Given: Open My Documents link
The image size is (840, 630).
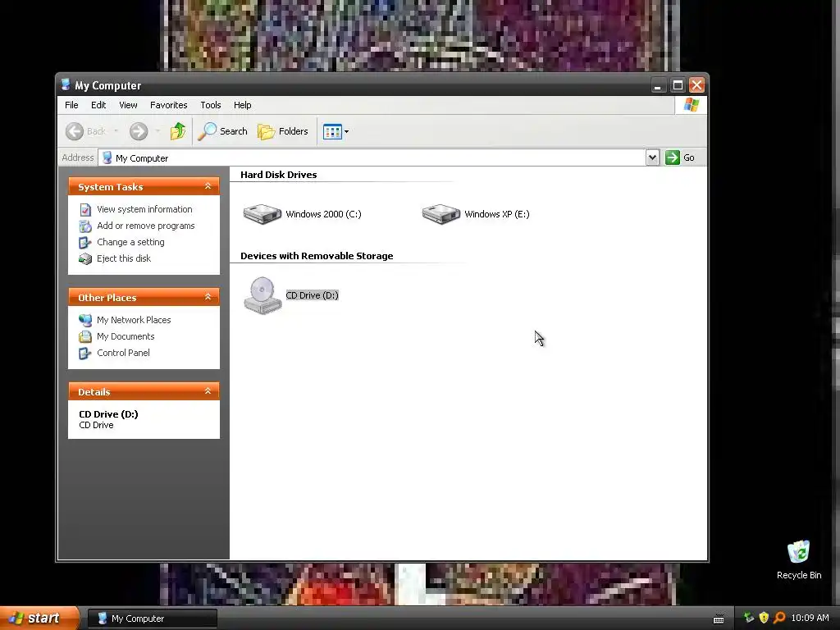Looking at the screenshot, I should point(126,336).
